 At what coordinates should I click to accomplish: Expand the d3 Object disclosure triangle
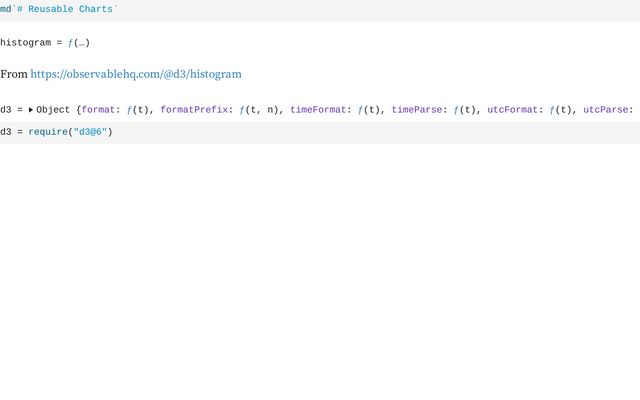(30, 110)
